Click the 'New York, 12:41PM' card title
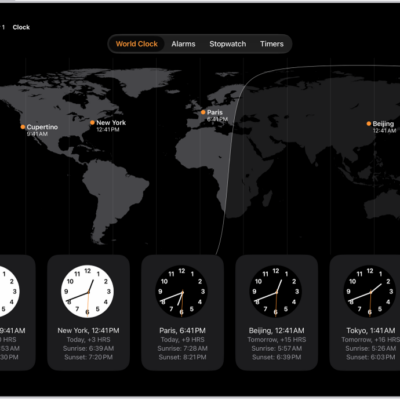 click(88, 331)
